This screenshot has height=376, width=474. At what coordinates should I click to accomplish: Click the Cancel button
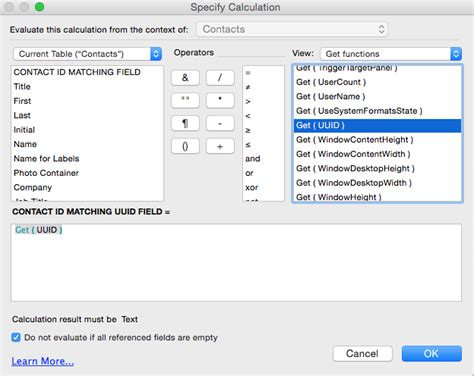(362, 354)
